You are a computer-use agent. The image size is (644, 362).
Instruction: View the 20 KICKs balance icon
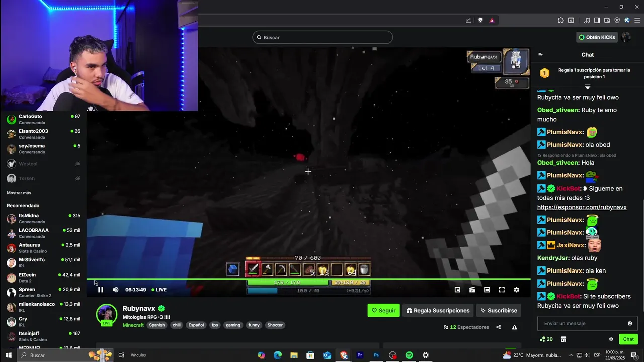click(546, 339)
